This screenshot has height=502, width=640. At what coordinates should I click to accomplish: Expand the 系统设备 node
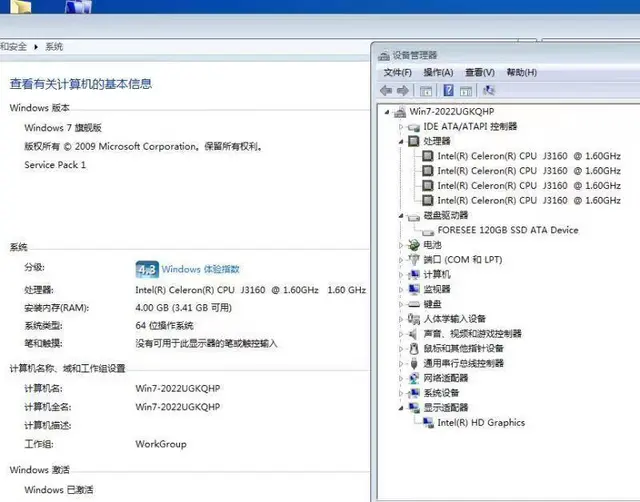click(x=401, y=393)
